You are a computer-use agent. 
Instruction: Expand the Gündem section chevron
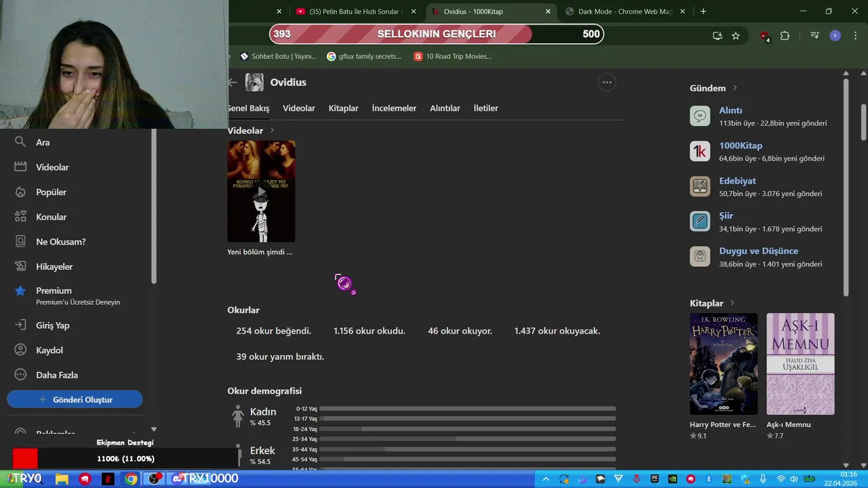click(x=734, y=88)
